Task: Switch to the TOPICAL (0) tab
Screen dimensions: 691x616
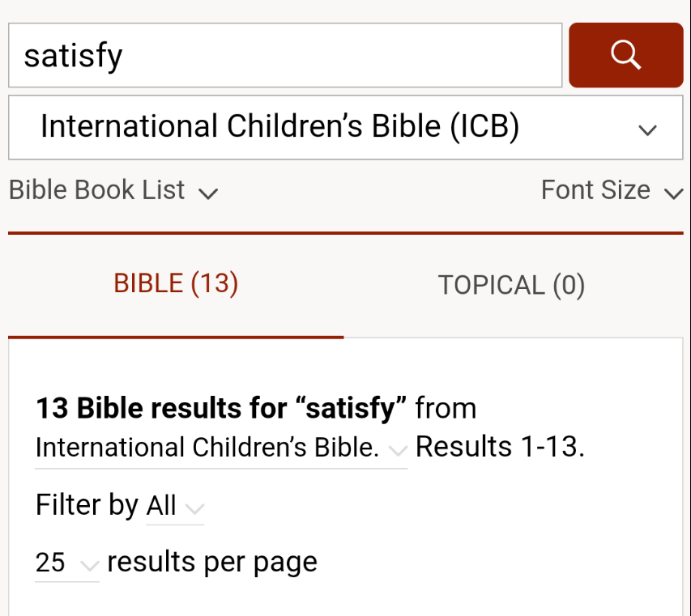Action: pos(511,285)
